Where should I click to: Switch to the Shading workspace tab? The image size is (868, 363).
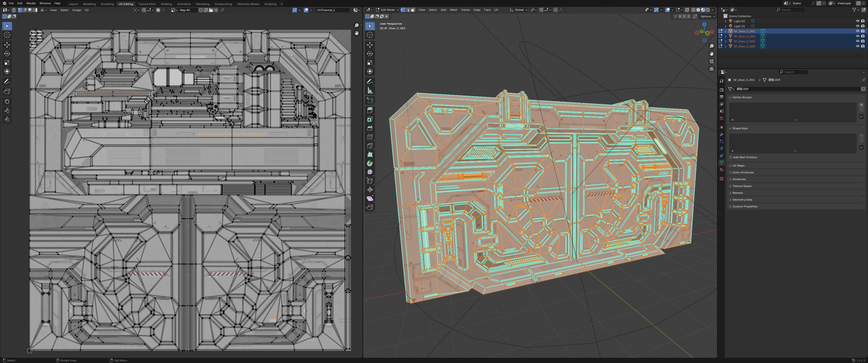click(x=166, y=4)
